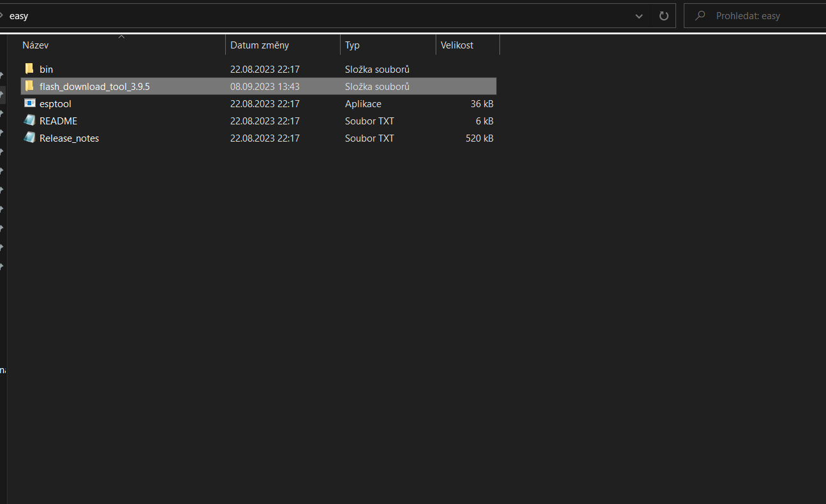Click the 6 kB size of README
The width and height of the screenshot is (826, 504).
485,121
